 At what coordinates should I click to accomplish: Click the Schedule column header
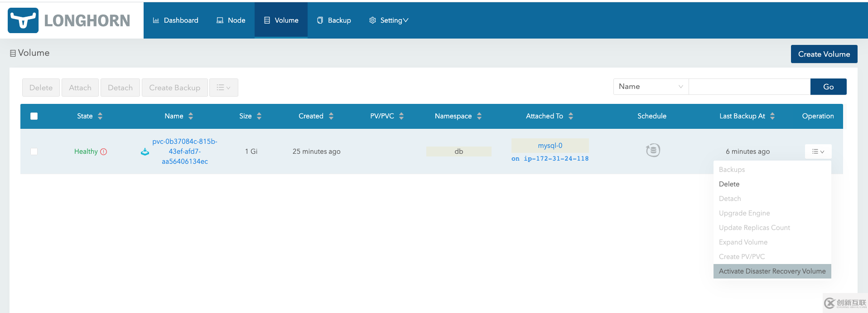coord(652,116)
